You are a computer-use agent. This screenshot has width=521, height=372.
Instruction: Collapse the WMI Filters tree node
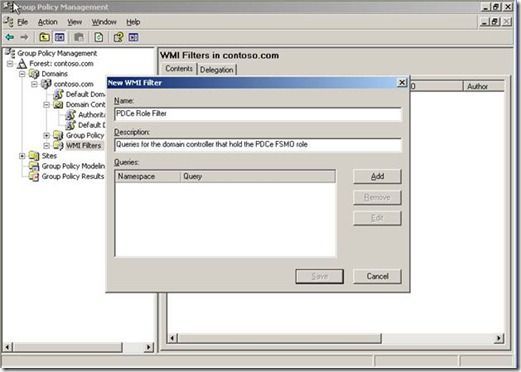(47, 146)
